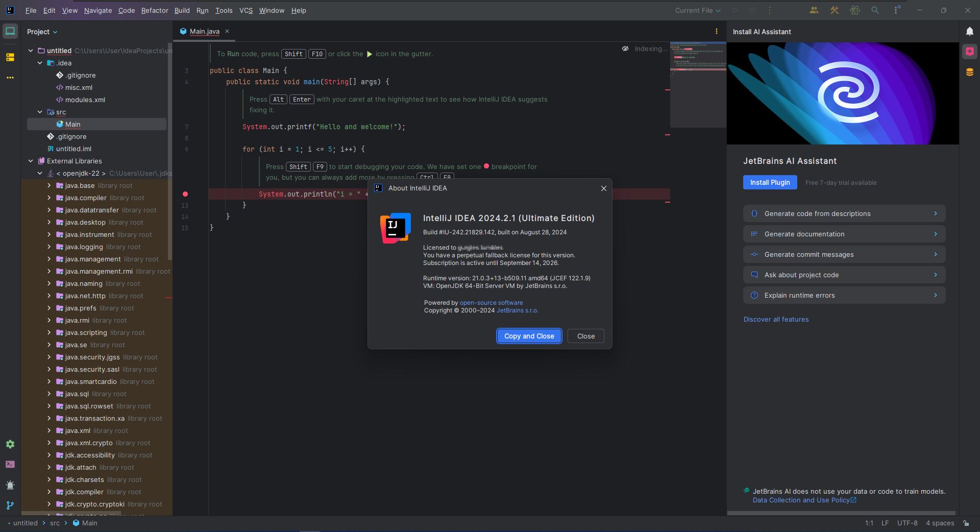980x532 pixels.
Task: Click Discover all features link
Action: 776,319
